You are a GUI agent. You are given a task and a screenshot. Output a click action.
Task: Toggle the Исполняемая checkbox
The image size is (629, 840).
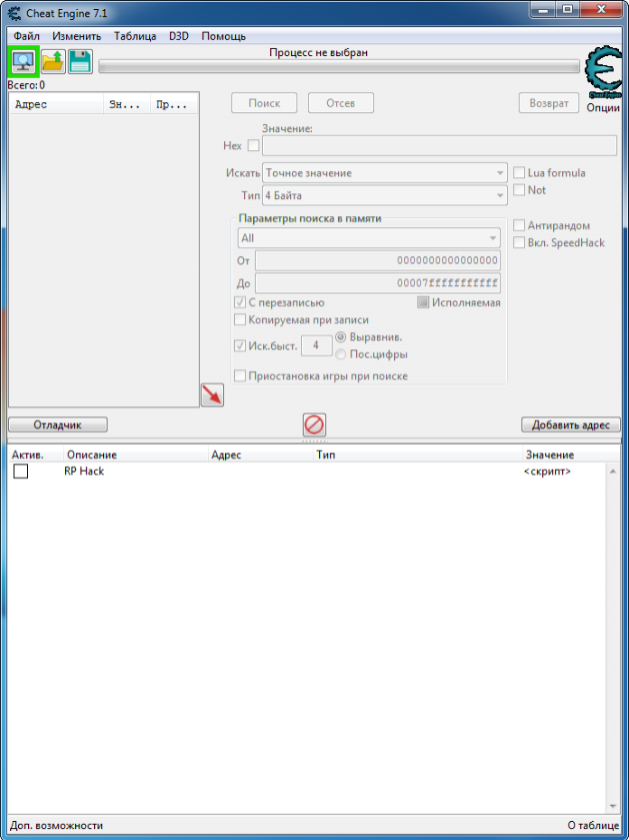424,303
